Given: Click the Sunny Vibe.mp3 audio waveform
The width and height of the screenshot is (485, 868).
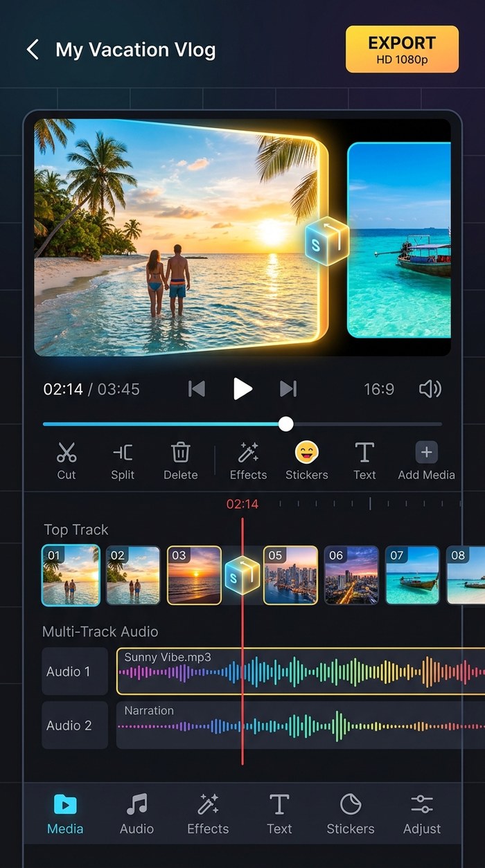Looking at the screenshot, I should pos(301,671).
